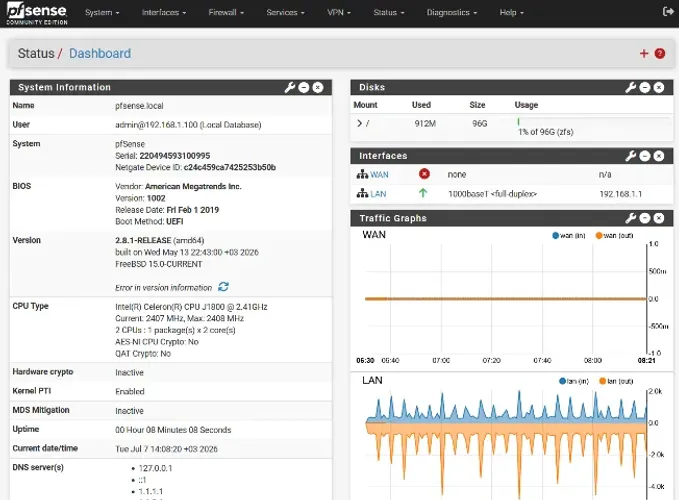
Task: Configure System Information widget via wrench
Action: [289, 87]
